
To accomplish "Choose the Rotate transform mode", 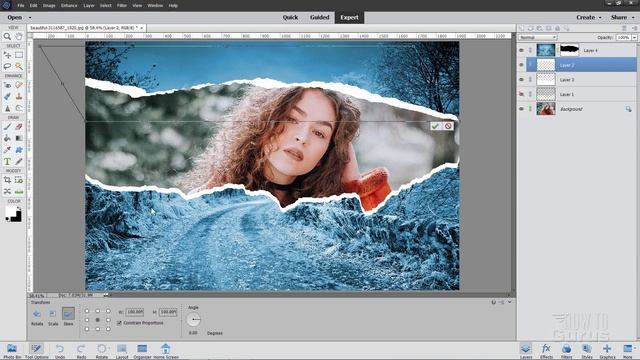I will [x=37, y=314].
